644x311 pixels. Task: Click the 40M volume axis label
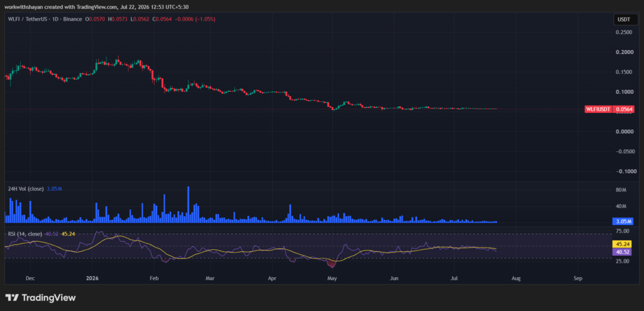tap(621, 206)
